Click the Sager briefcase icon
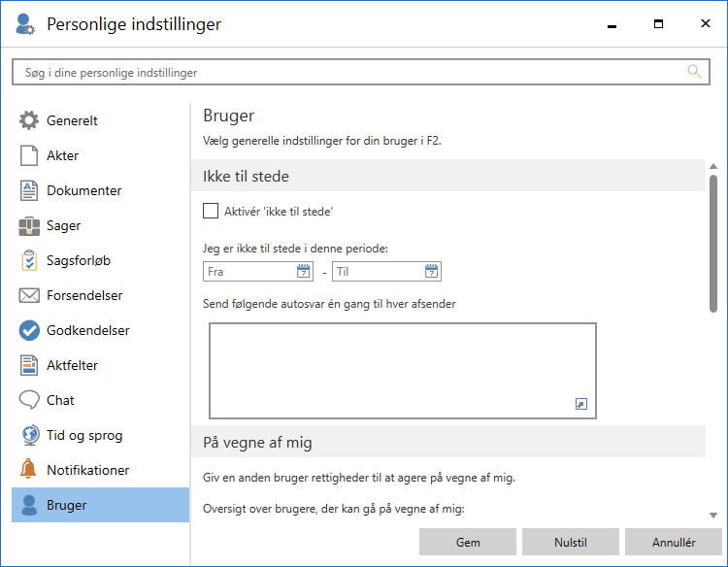Screen dimensions: 728x567 coord(29,225)
